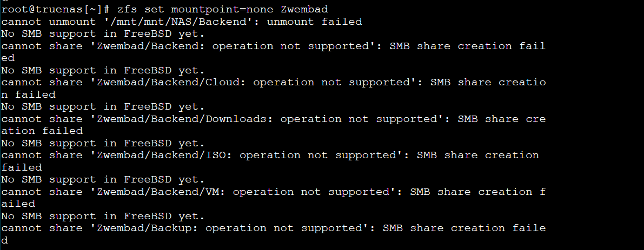Click the 'Zwembad/Backend/Cloud:' dataset name
Screen dimensions: 644x250
click(171, 83)
